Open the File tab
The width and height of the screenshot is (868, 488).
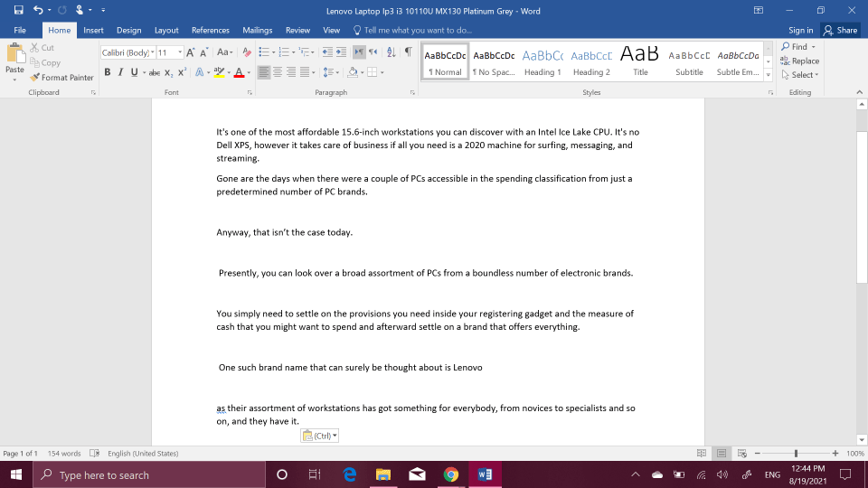20,31
